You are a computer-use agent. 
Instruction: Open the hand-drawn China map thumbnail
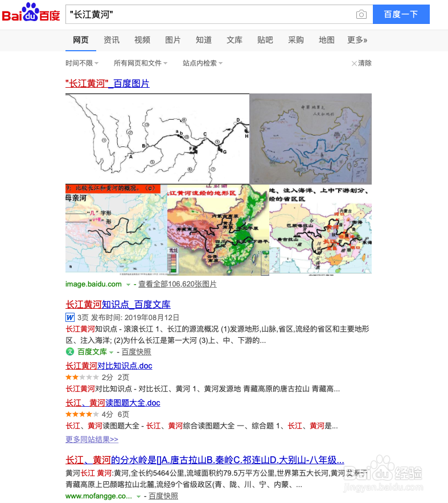[310, 138]
